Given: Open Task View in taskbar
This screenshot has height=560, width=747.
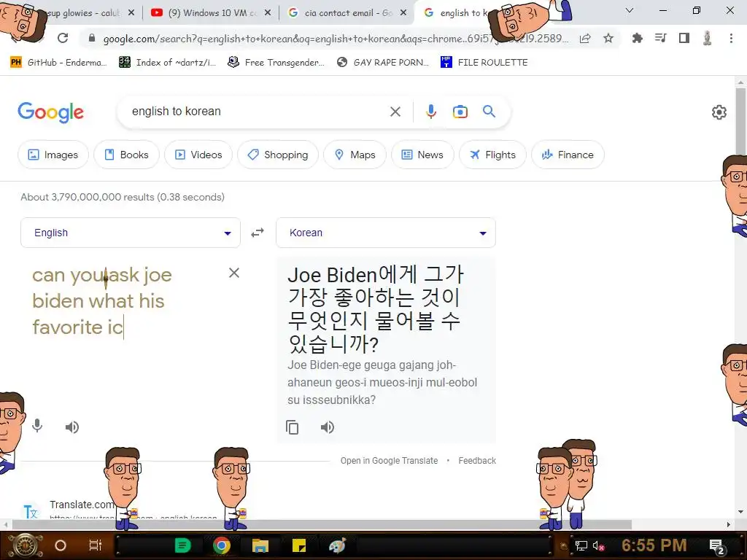Looking at the screenshot, I should pos(96,545).
